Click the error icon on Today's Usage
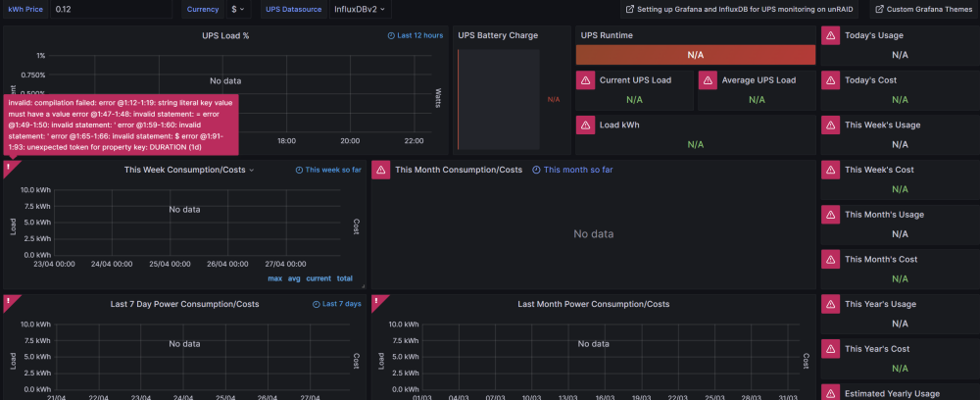This screenshot has width=980, height=400. point(831,35)
